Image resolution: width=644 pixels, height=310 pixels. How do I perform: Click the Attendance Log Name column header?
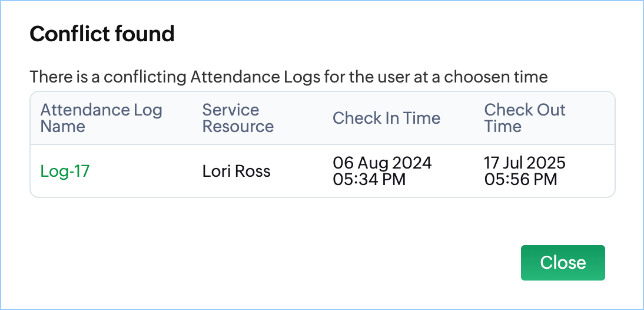[x=101, y=118]
